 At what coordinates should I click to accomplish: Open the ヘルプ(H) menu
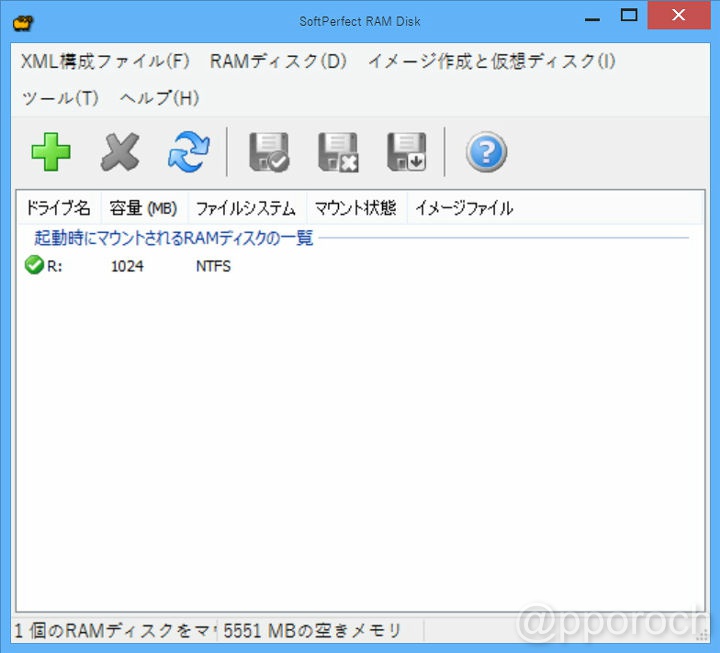pyautogui.click(x=159, y=98)
